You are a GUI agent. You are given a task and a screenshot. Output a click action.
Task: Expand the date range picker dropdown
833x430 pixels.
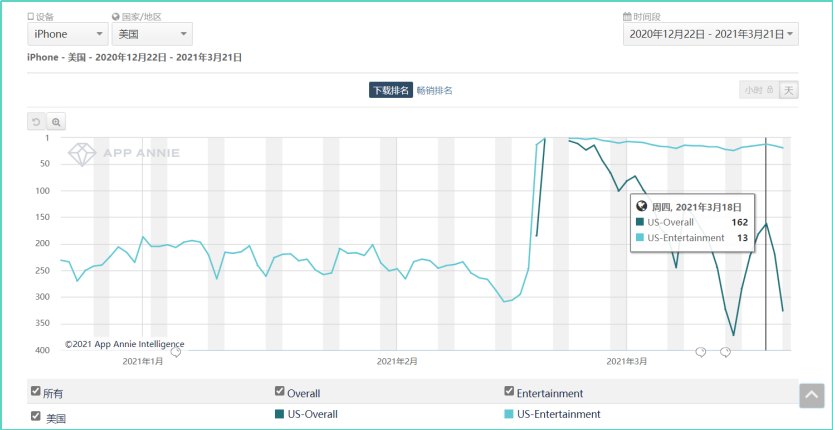click(710, 34)
